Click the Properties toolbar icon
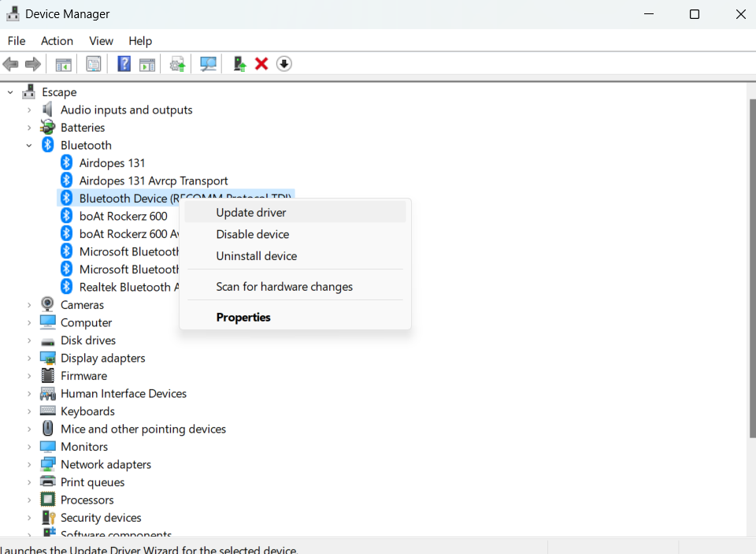This screenshot has height=554, width=756. pos(94,64)
